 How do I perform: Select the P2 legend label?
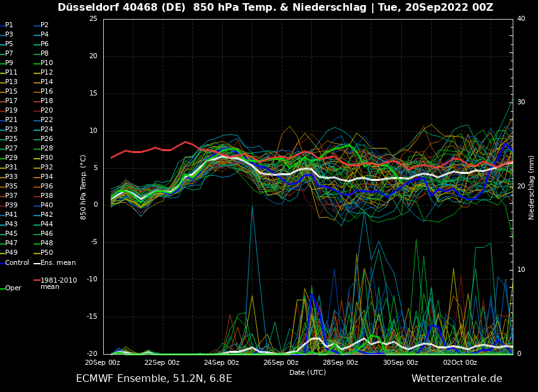click(44, 25)
